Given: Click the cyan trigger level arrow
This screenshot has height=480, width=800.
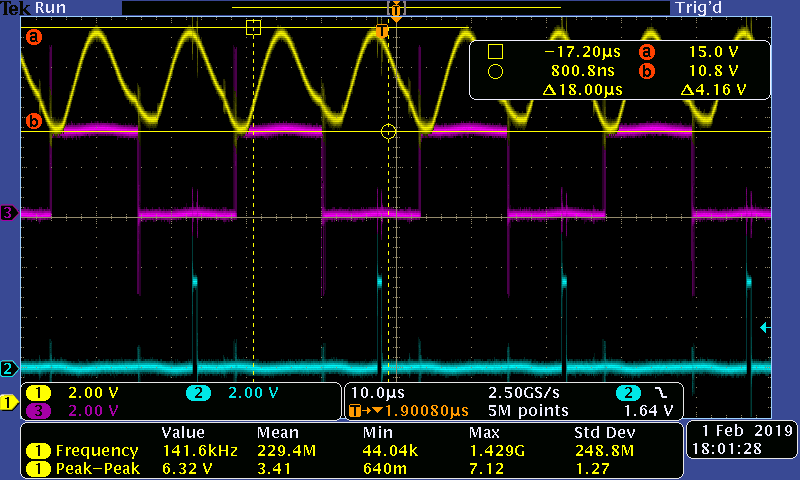Looking at the screenshot, I should click(x=765, y=327).
